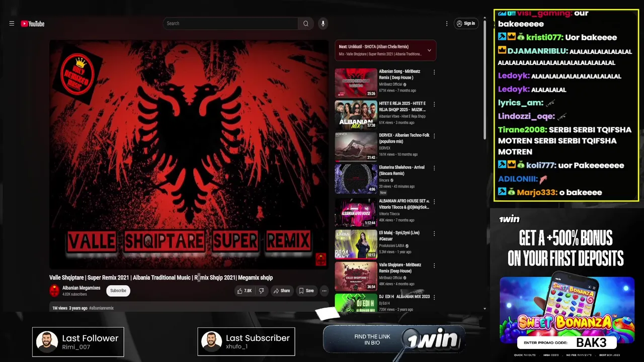
Task: Open options for DERVEX Albanian Techno-Folk
Action: 434,136
